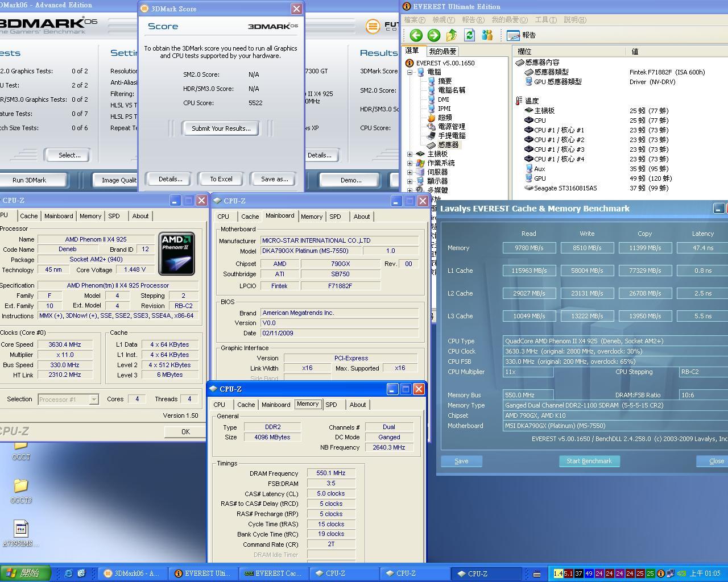This screenshot has width=728, height=582.
Task: Refresh EVEREST sensor page via refresh icon
Action: pyautogui.click(x=469, y=35)
